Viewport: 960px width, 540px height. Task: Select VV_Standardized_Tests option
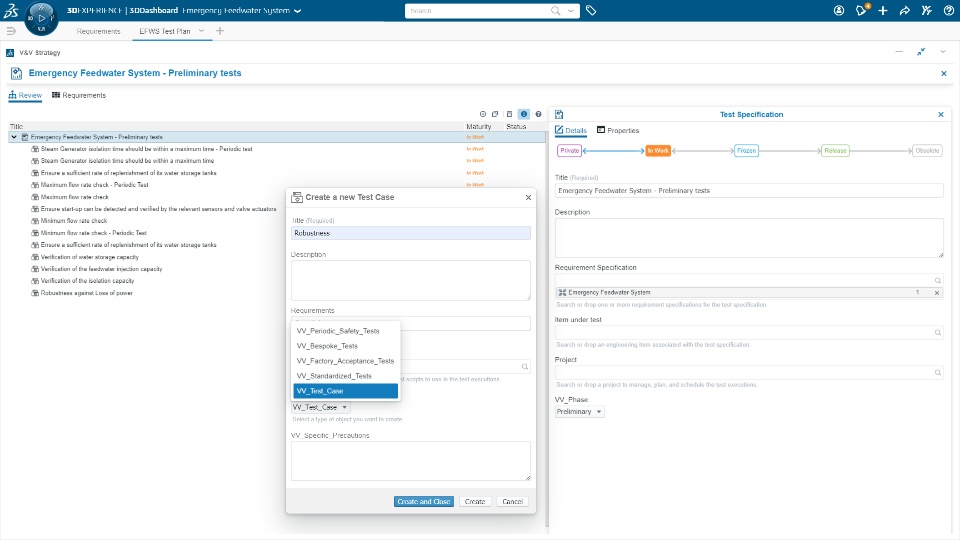[x=346, y=376]
